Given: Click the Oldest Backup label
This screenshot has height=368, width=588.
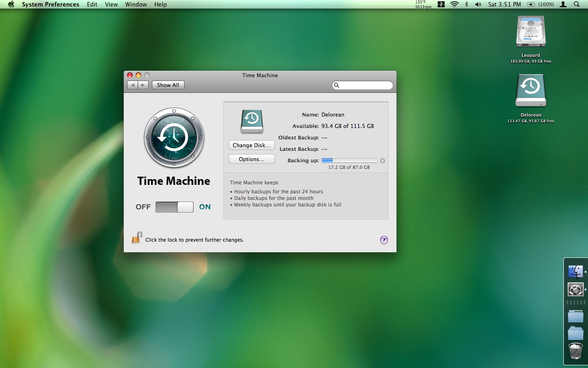Looking at the screenshot, I should pos(298,137).
